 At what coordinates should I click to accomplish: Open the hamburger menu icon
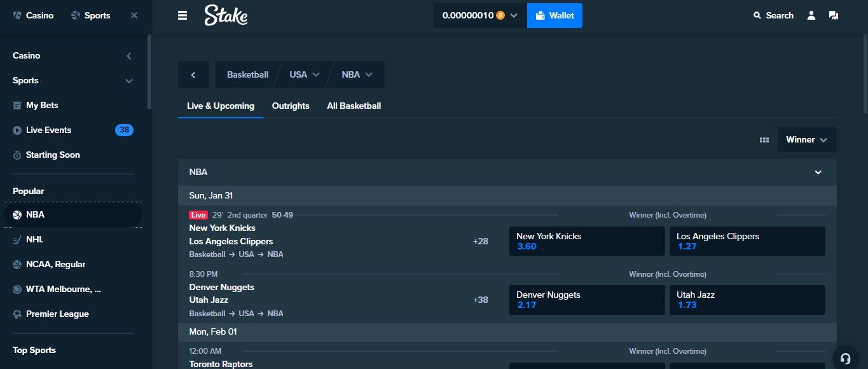click(x=183, y=16)
